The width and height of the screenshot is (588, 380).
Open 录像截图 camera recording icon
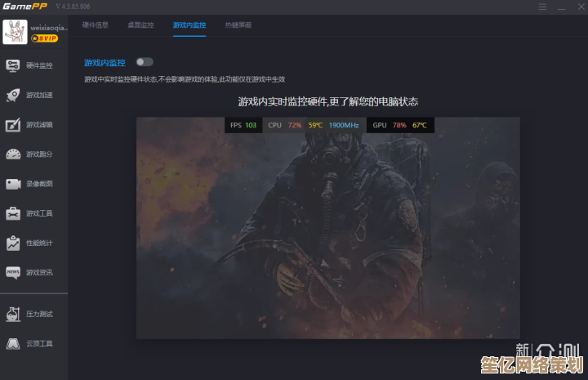[13, 184]
